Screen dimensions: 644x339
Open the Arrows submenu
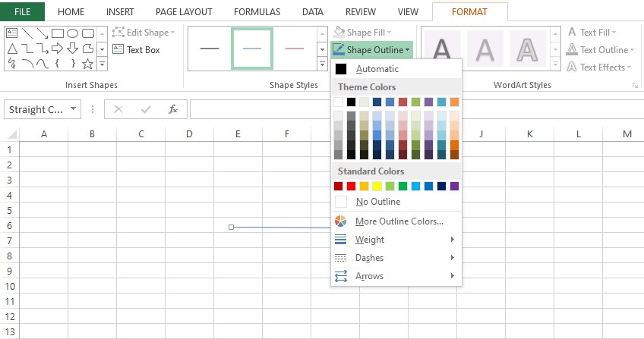point(396,276)
